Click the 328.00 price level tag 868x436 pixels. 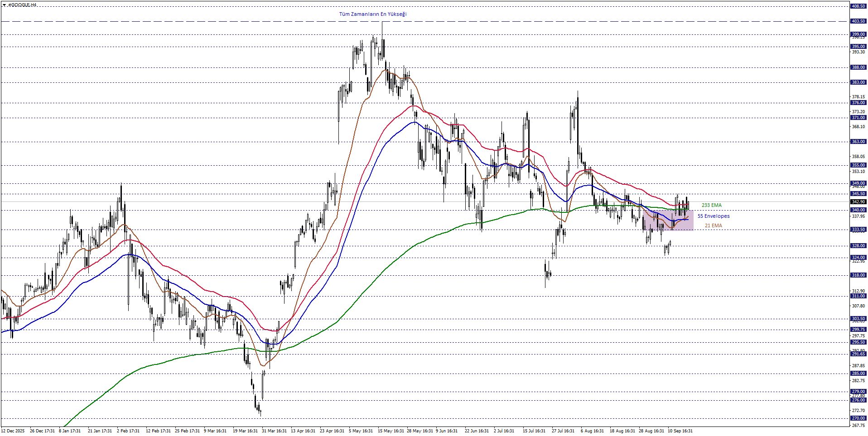[858, 246]
